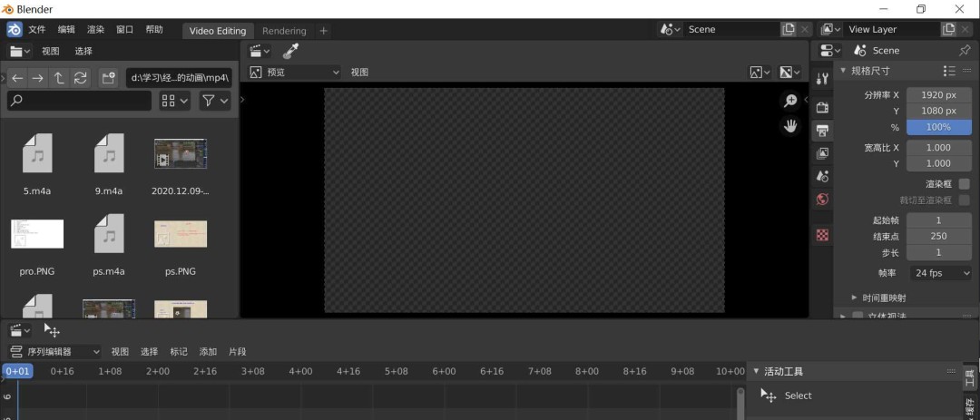Toggle the Stereoscopy (立体视法) checkbox
Screen dimensions: 980x420
tap(857, 316)
